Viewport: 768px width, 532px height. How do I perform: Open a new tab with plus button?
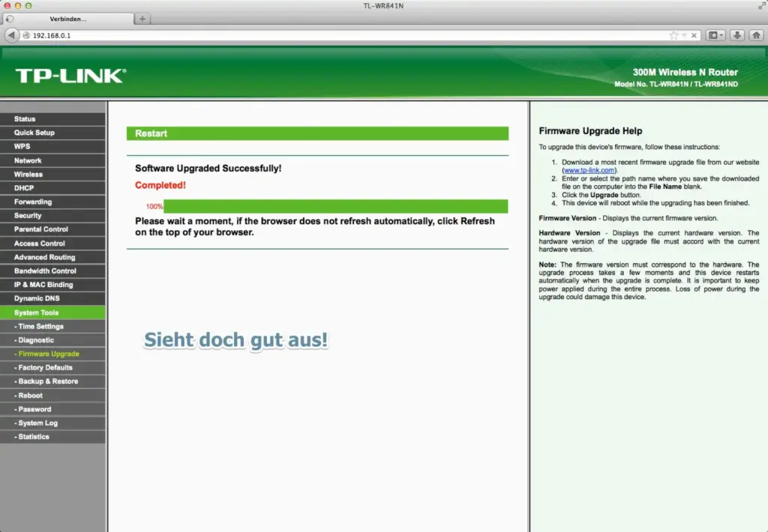point(142,19)
